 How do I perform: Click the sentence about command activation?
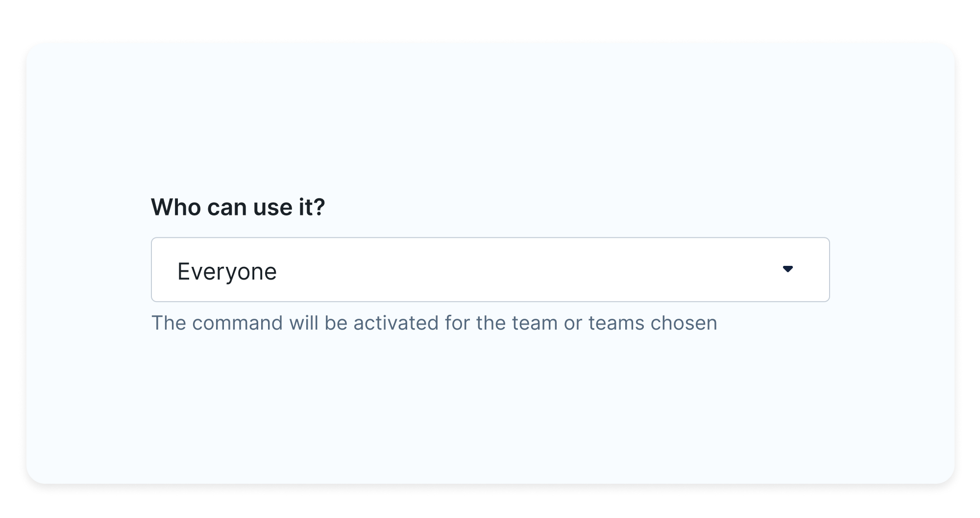click(435, 322)
